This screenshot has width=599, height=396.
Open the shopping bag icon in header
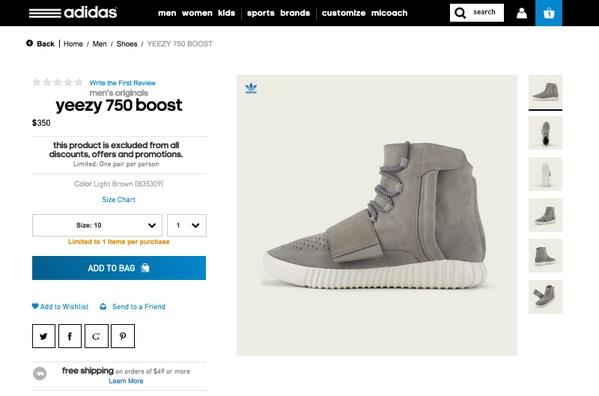pyautogui.click(x=549, y=13)
